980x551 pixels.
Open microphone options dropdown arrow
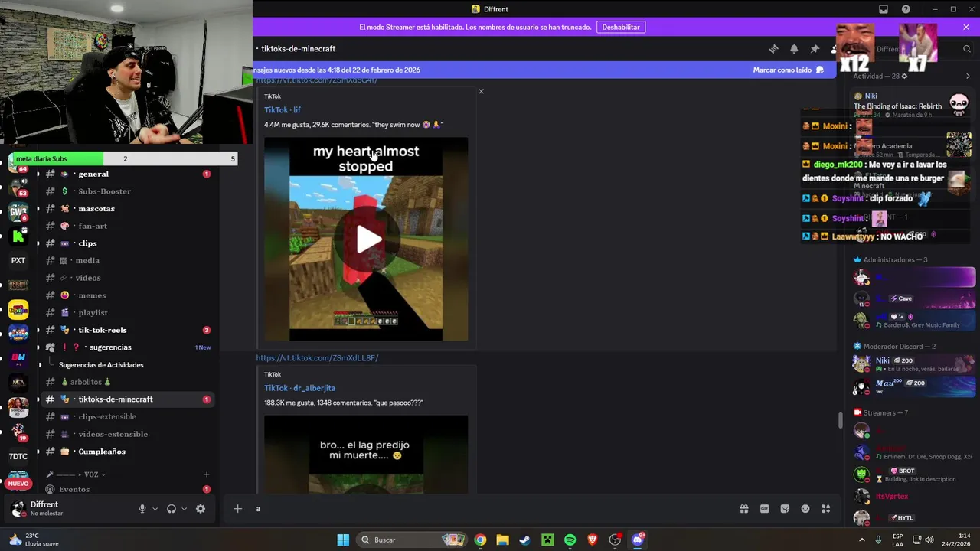155,509
